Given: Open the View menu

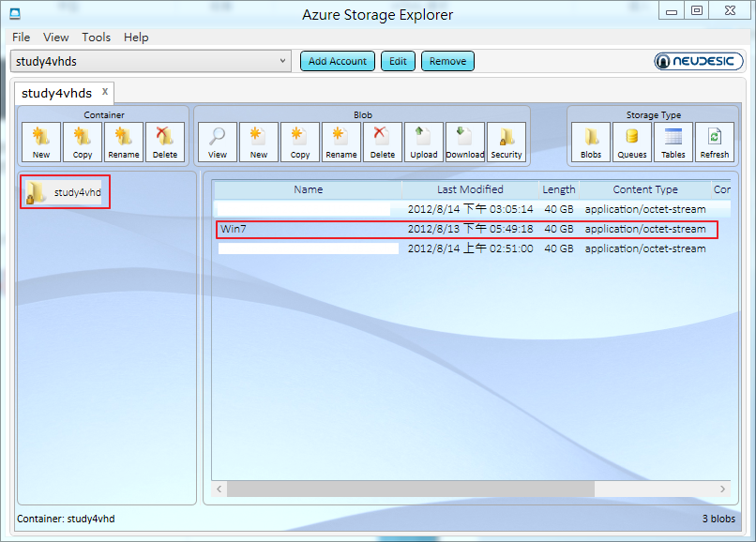Looking at the screenshot, I should [56, 38].
